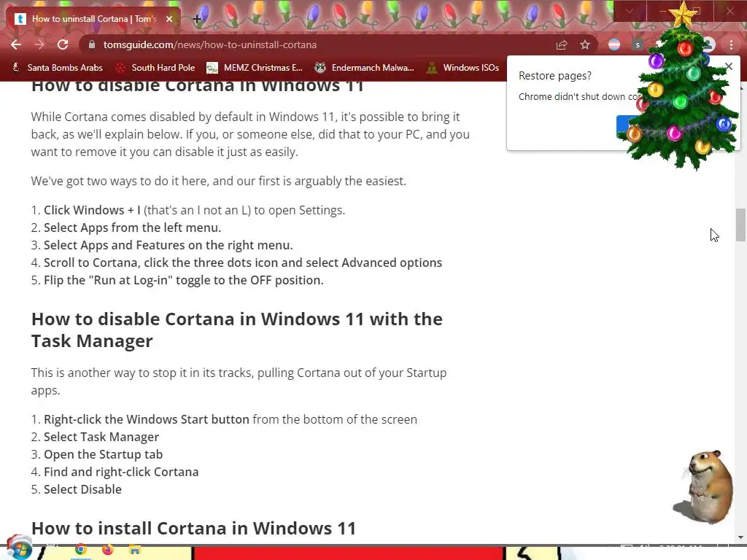Open Chrome three-dot menu

(731, 44)
